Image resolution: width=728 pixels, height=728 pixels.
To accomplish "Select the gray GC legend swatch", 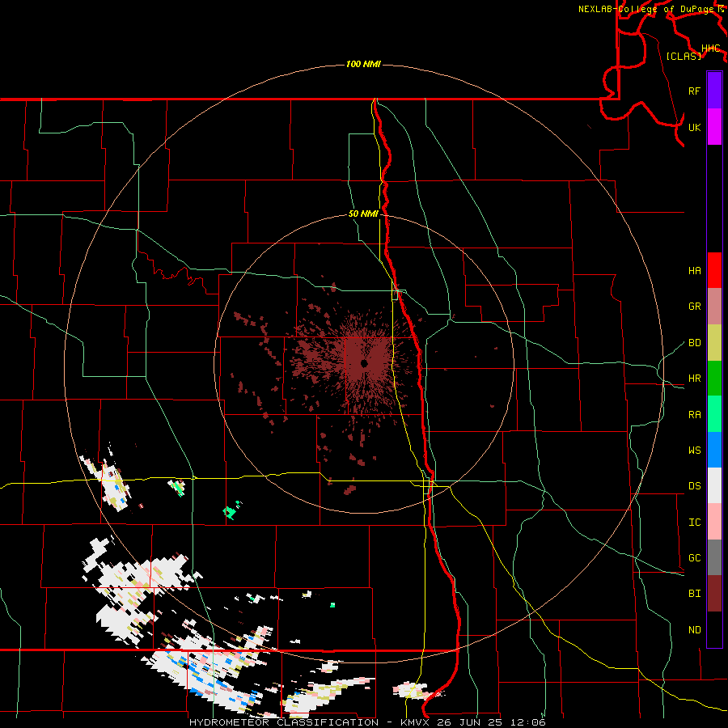I will (714, 557).
